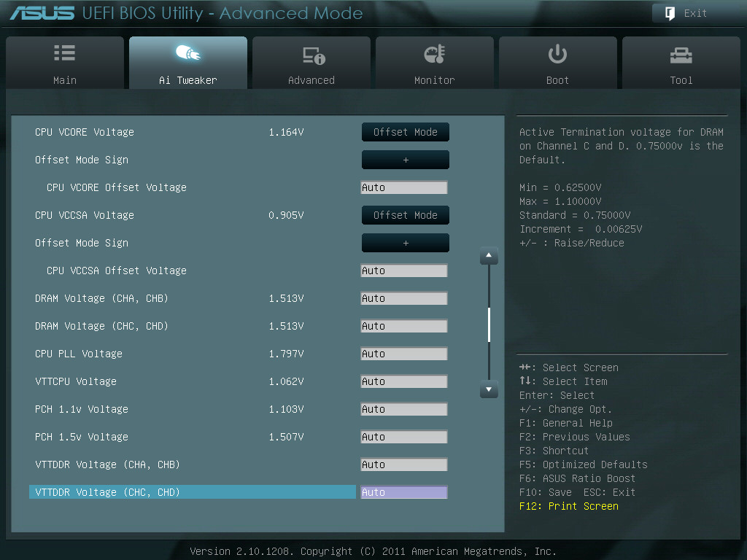Click the Advanced tab monitor-info icon

(x=314, y=55)
